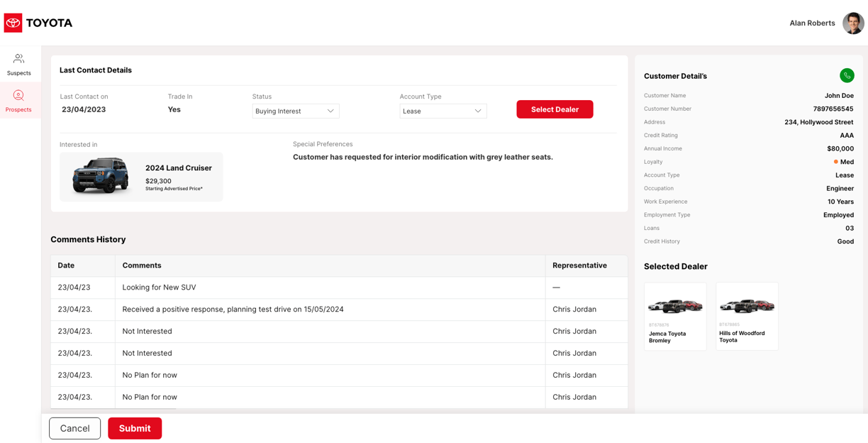Click the Alan Roberts user name
This screenshot has height=443, width=868.
pos(812,23)
